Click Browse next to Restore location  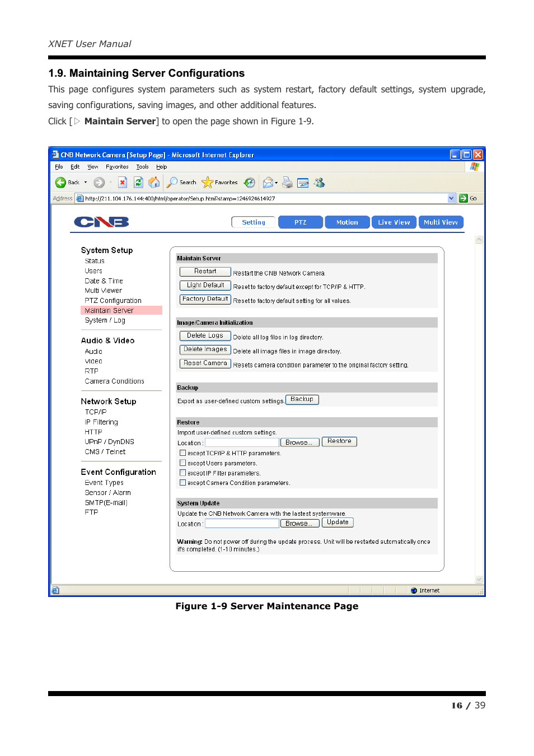300,442
